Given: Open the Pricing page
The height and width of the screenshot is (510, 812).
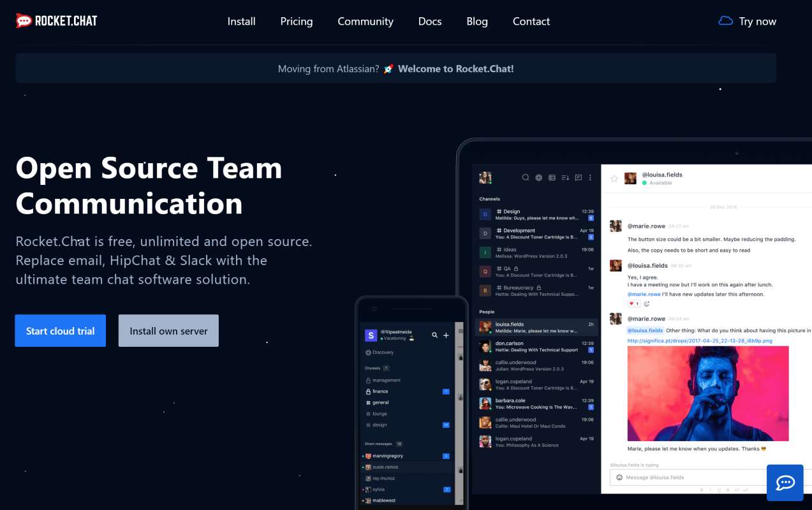Looking at the screenshot, I should click(297, 21).
